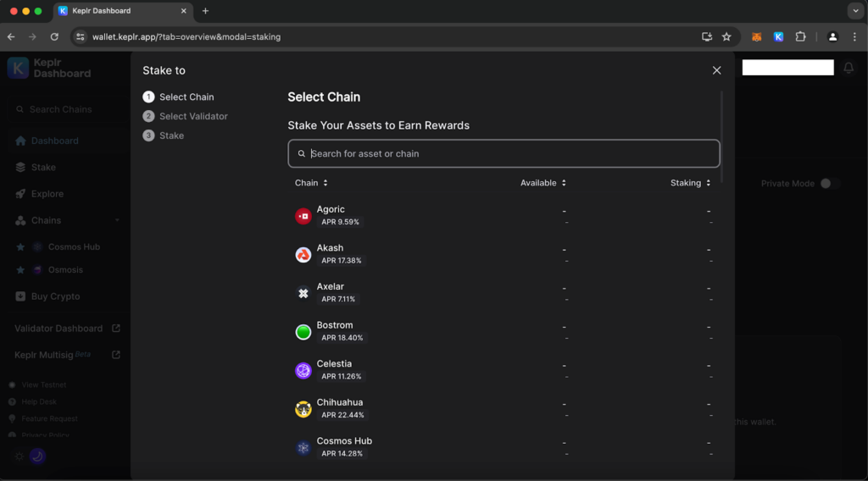Sort by the Available column
Screen dimensions: 868x481
point(542,183)
